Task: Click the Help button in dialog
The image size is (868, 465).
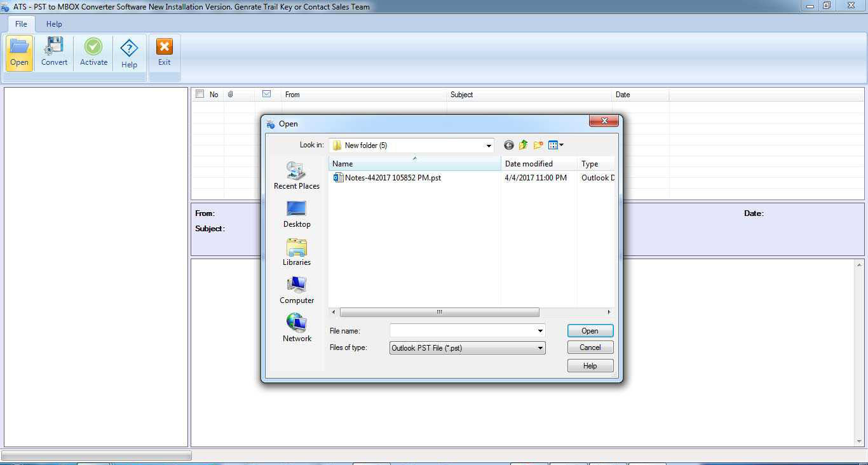Action: [590, 366]
